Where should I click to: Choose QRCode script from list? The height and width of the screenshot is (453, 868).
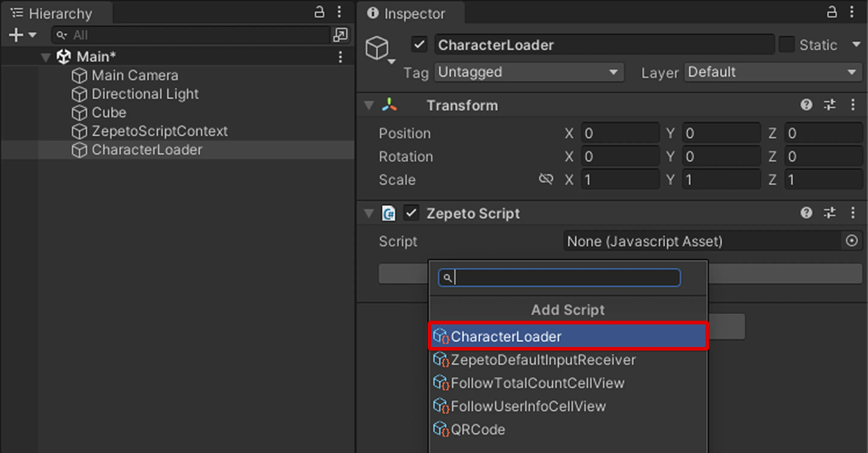click(568, 430)
